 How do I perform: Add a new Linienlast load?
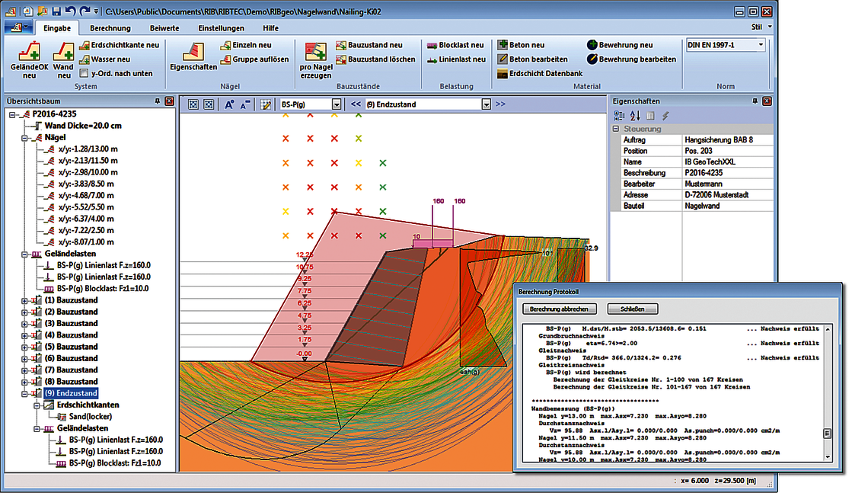(x=456, y=59)
